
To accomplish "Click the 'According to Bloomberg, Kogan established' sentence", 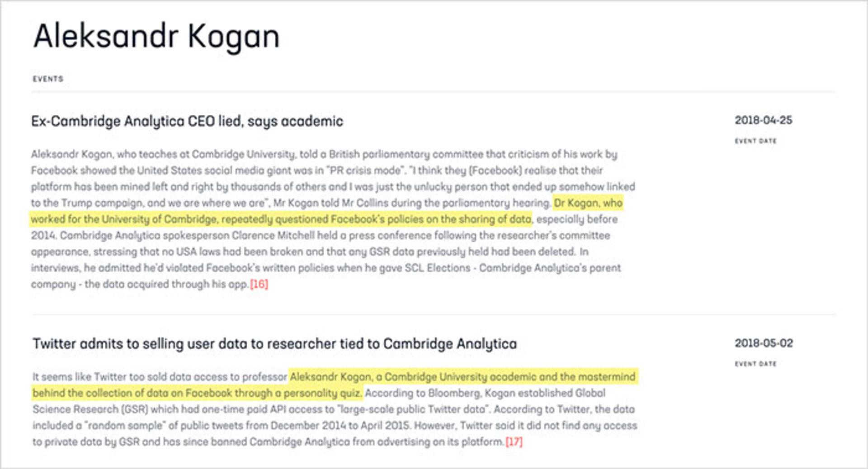I will pyautogui.click(x=485, y=393).
